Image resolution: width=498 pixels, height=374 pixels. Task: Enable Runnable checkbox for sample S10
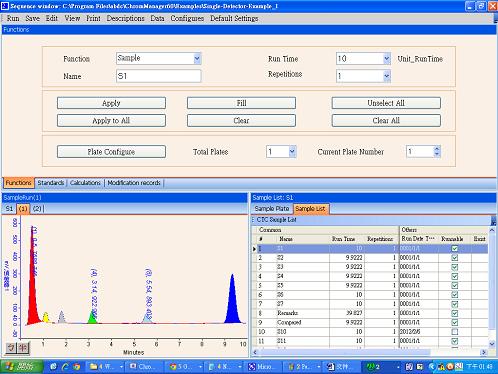(x=454, y=332)
